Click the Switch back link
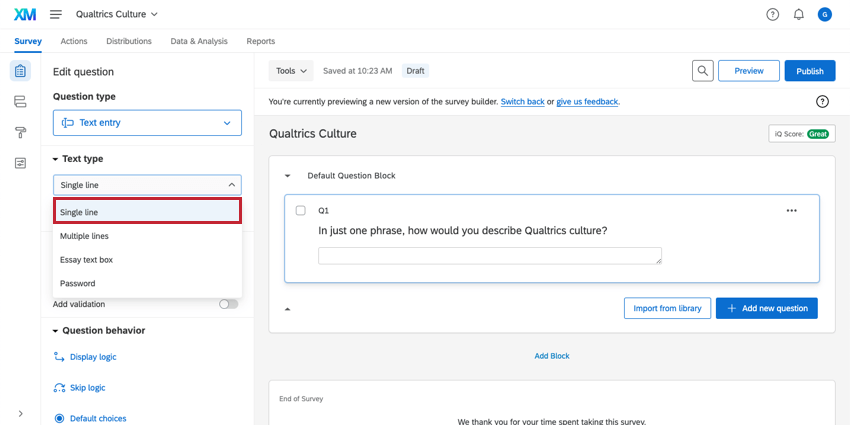This screenshot has height=425, width=850. tap(523, 101)
